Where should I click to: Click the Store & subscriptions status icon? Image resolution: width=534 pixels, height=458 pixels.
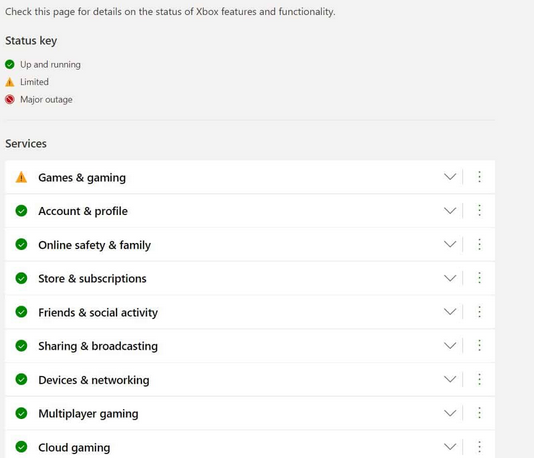(21, 278)
